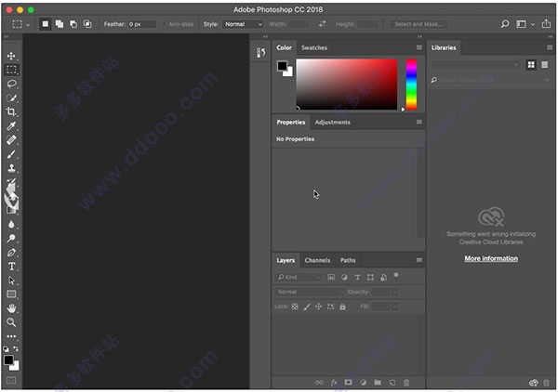558x392 pixels.
Task: Select the Lasso tool
Action: tap(11, 84)
